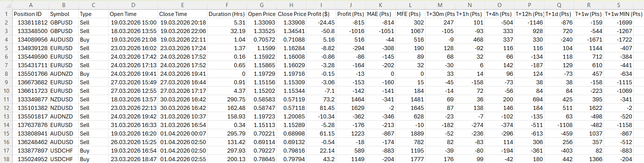Viewport: 644px width, 163px height.
Task: Select the "Buy" type cell in row 4
Action: tap(93, 39)
